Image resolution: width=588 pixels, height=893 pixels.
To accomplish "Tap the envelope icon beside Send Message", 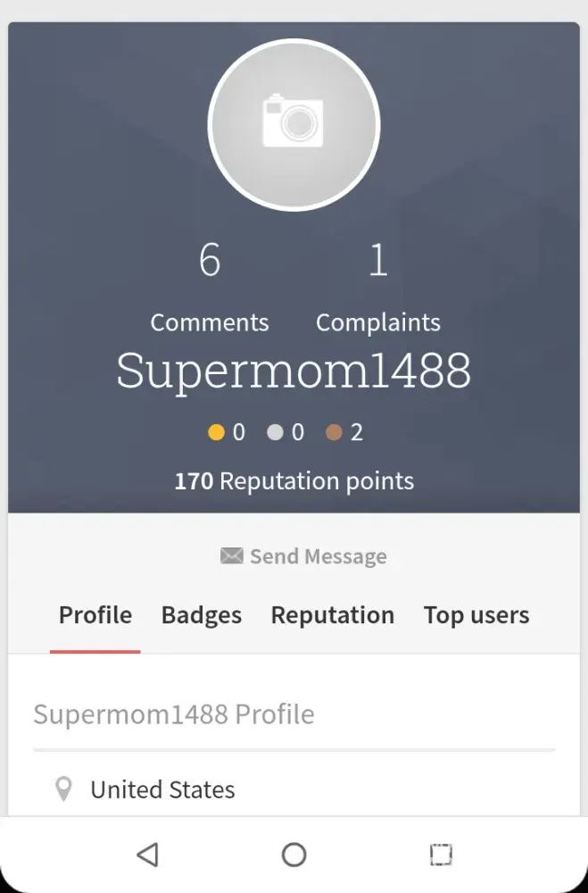I will pyautogui.click(x=231, y=556).
